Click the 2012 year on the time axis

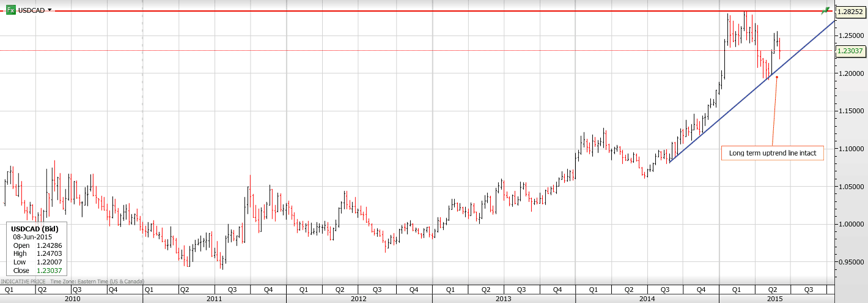(x=358, y=299)
